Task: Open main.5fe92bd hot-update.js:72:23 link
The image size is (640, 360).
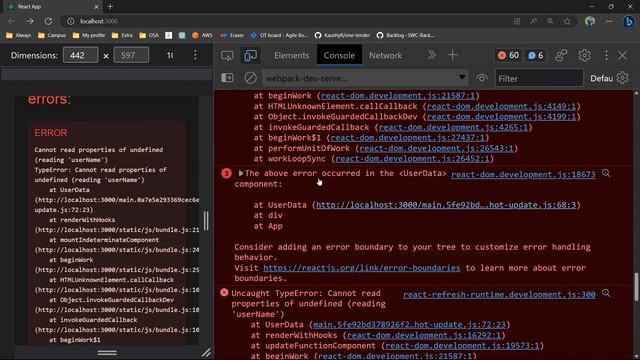Action: point(409,325)
